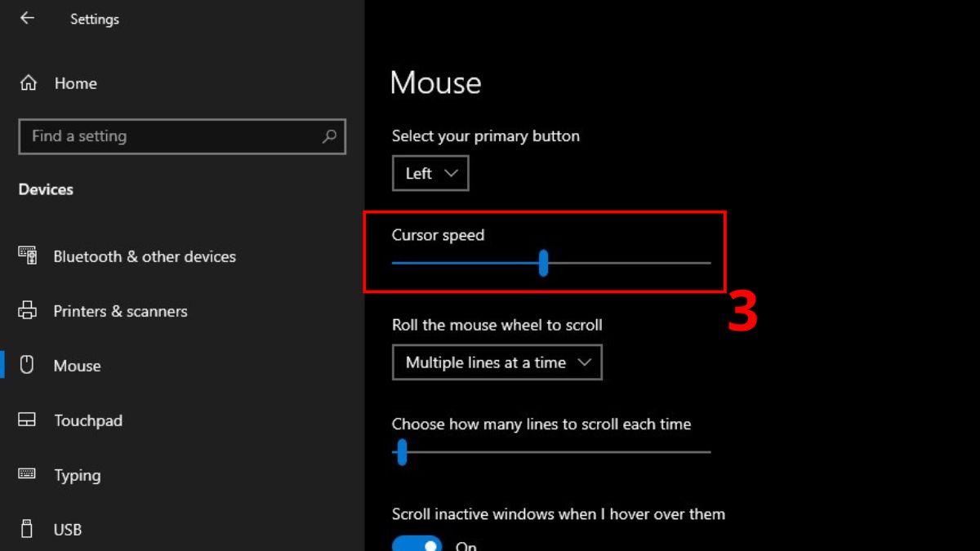Screen dimensions: 980x551
Task: Select Printers & scanners in sidebar
Action: tap(120, 311)
